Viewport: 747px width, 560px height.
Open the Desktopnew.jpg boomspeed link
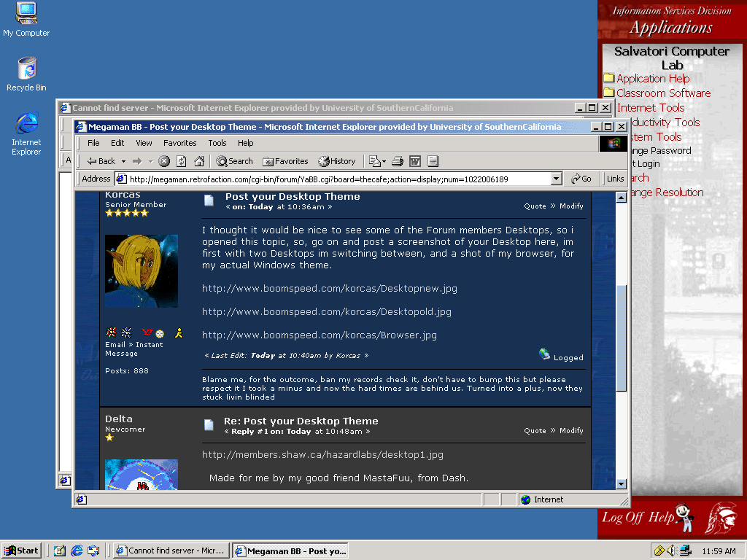[x=328, y=288]
